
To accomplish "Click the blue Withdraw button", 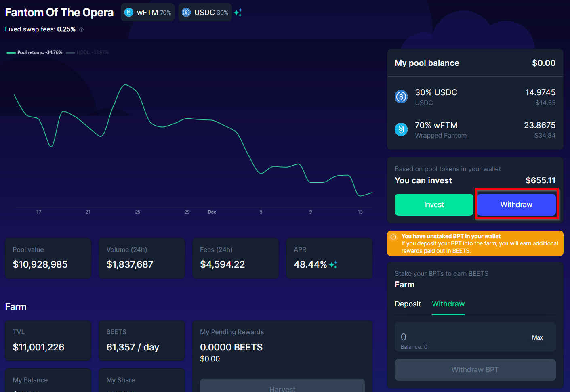I will pyautogui.click(x=516, y=205).
